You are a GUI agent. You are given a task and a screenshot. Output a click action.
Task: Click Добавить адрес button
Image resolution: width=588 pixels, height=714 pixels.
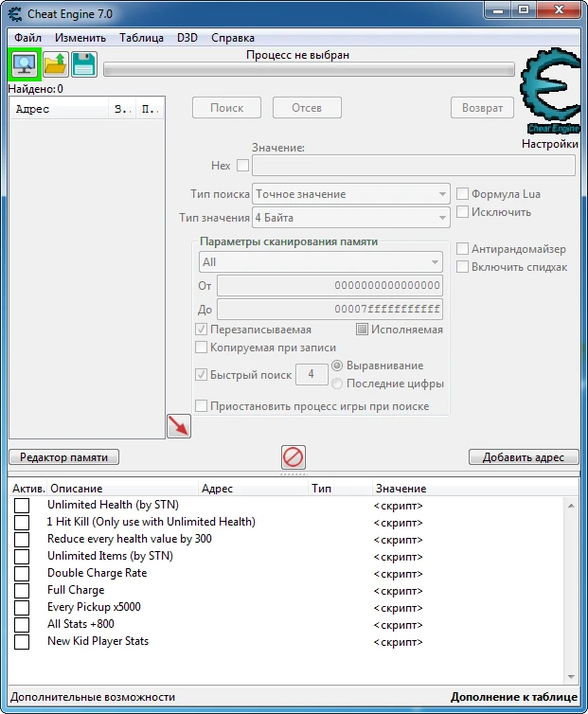click(524, 457)
